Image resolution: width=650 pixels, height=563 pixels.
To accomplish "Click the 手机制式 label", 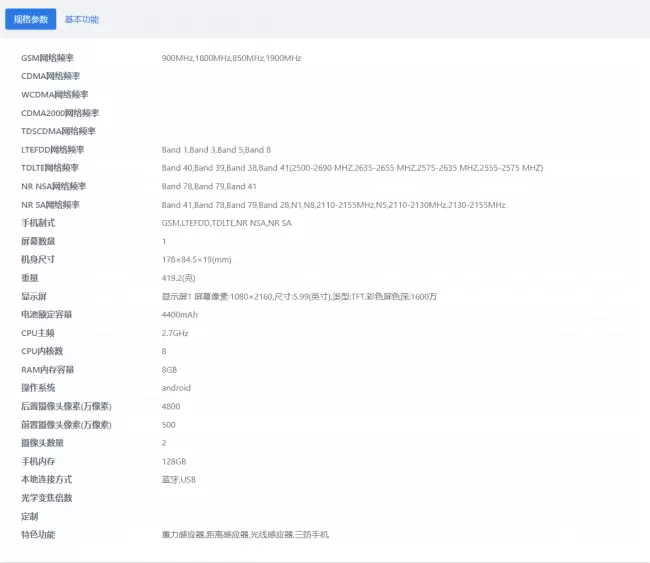I will coord(38,223).
